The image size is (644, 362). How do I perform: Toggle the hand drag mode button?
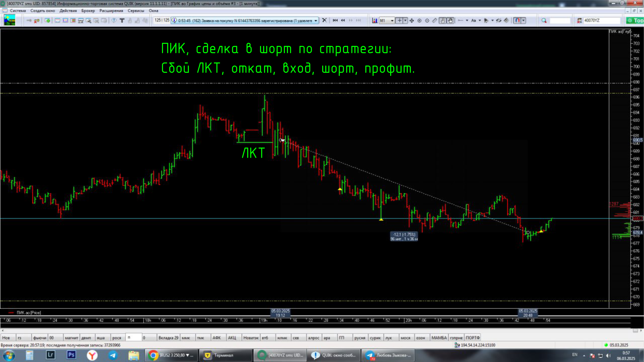pyautogui.click(x=450, y=20)
